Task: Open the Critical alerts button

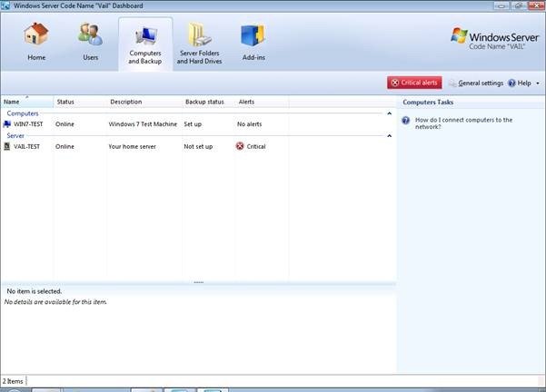Action: click(x=414, y=83)
